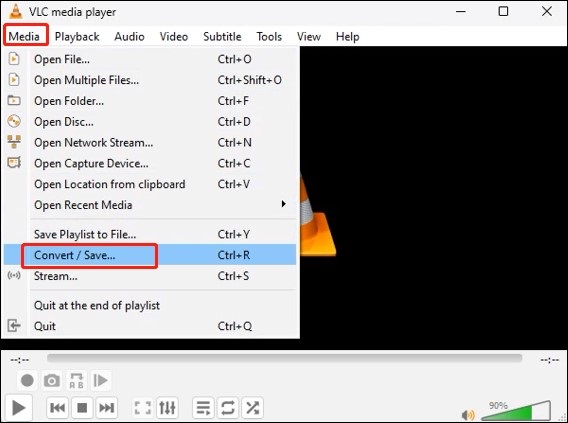Toggle the loop repeat button

click(x=228, y=408)
